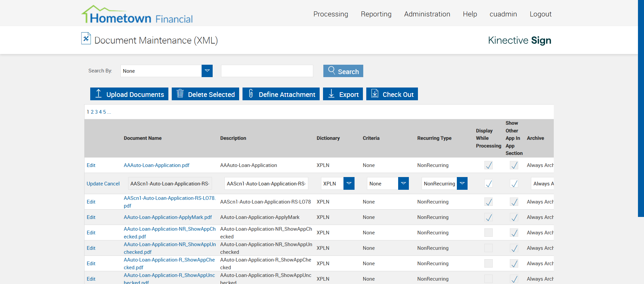Click Edit link for AAuto-Loan-Application-ApplyMark.pdf
This screenshot has width=644, height=284.
91,217
